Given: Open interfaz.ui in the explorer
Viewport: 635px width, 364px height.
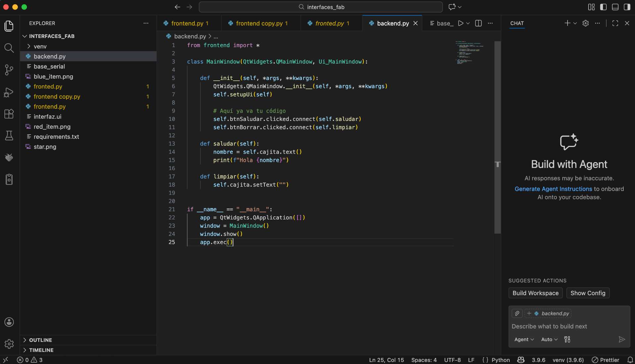Looking at the screenshot, I should [88, 116].
